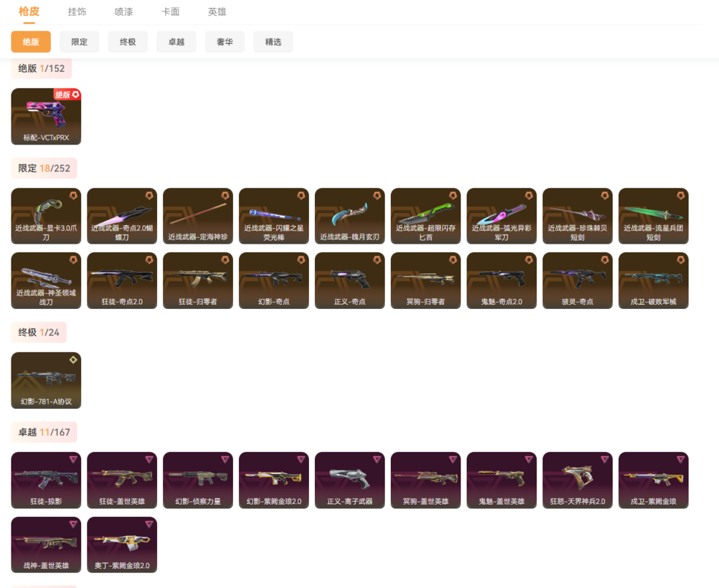Open the 狂怒-天界神兵2.0 skin card
Viewport: 719px width, 588px height.
pyautogui.click(x=578, y=480)
